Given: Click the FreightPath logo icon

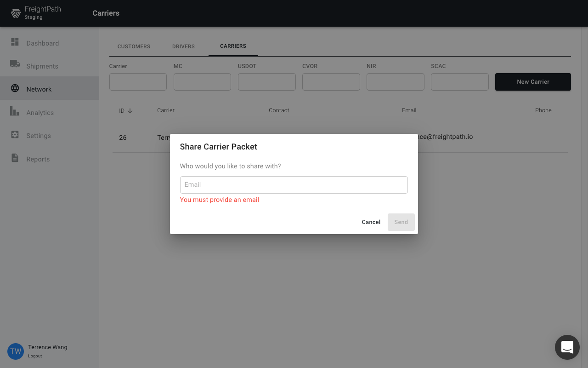Looking at the screenshot, I should coord(16,13).
